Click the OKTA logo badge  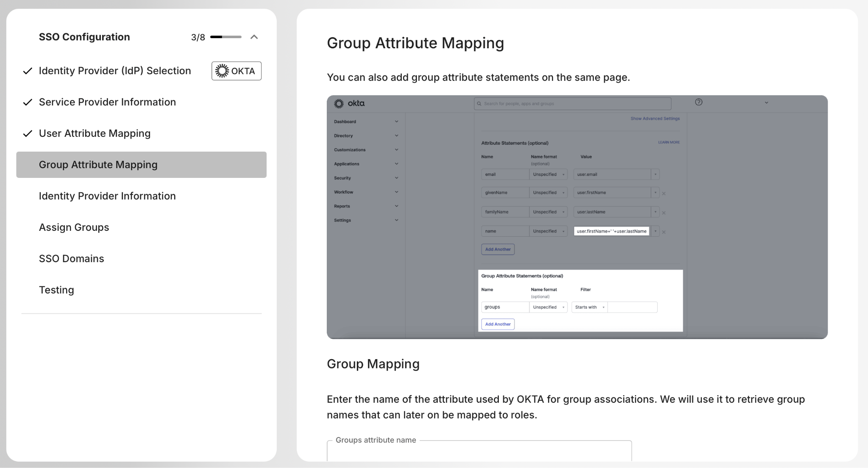[x=236, y=71]
